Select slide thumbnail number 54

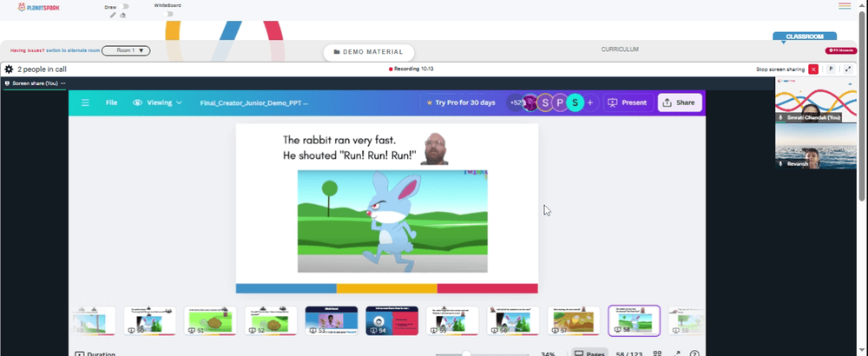[x=392, y=320]
